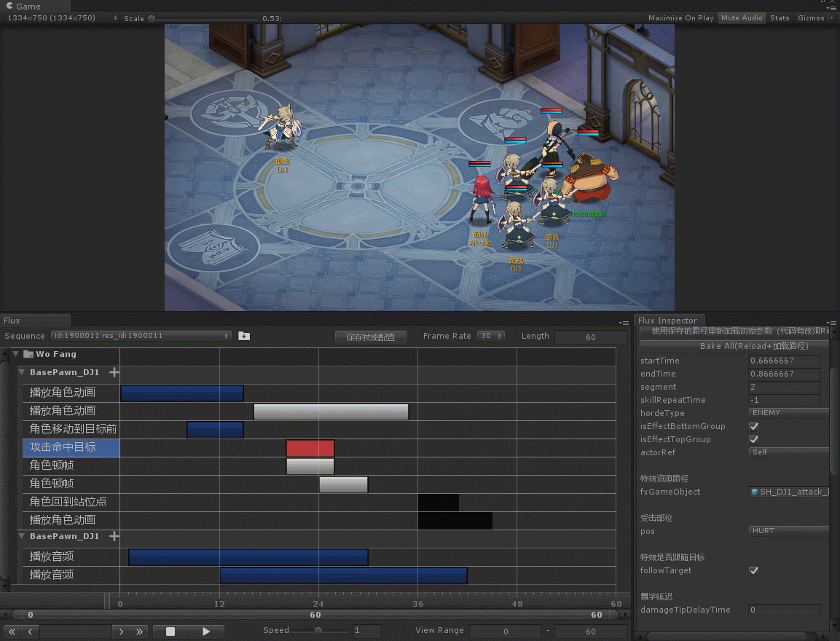This screenshot has height=641, width=840.
Task: Click the Play button in the Flux timeline
Action: pyautogui.click(x=206, y=632)
